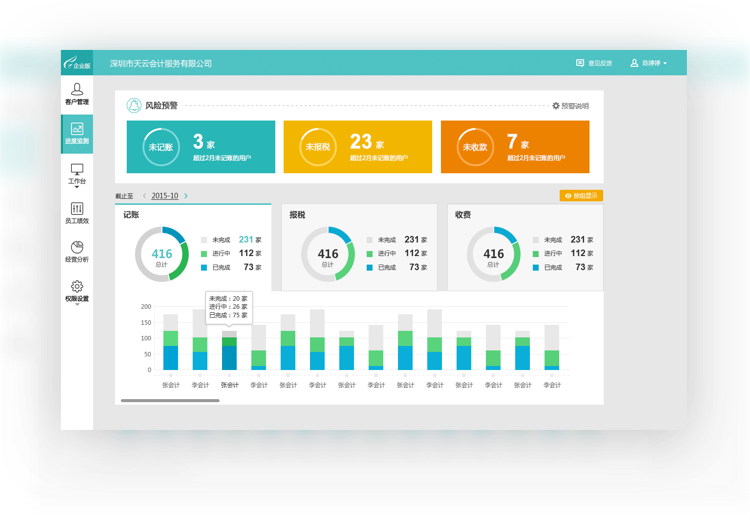
Task: Open the 工作台 monitor icon
Action: tap(77, 170)
